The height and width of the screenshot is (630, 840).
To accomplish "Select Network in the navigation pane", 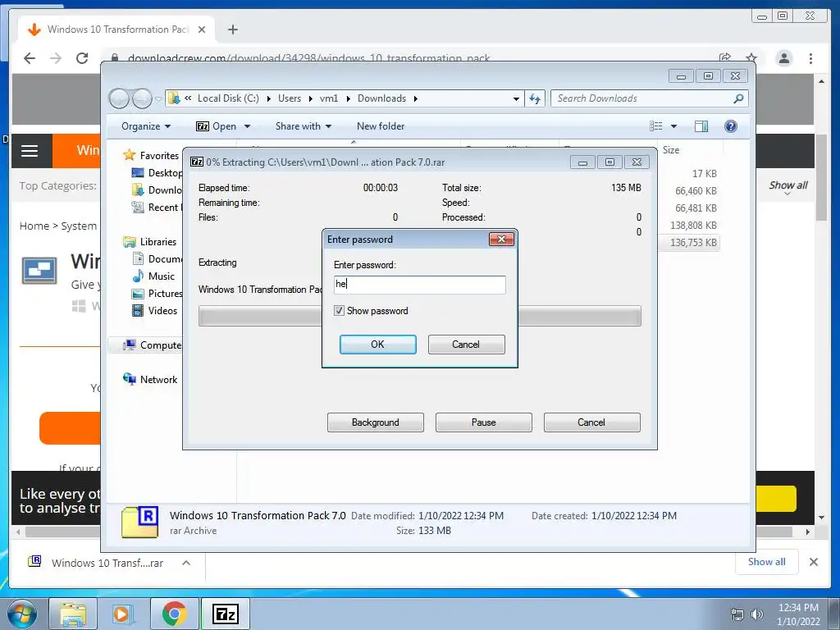I will (158, 380).
